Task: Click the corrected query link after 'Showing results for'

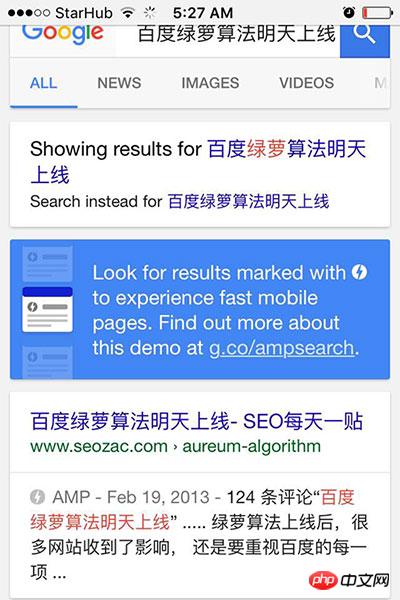Action: (198, 161)
